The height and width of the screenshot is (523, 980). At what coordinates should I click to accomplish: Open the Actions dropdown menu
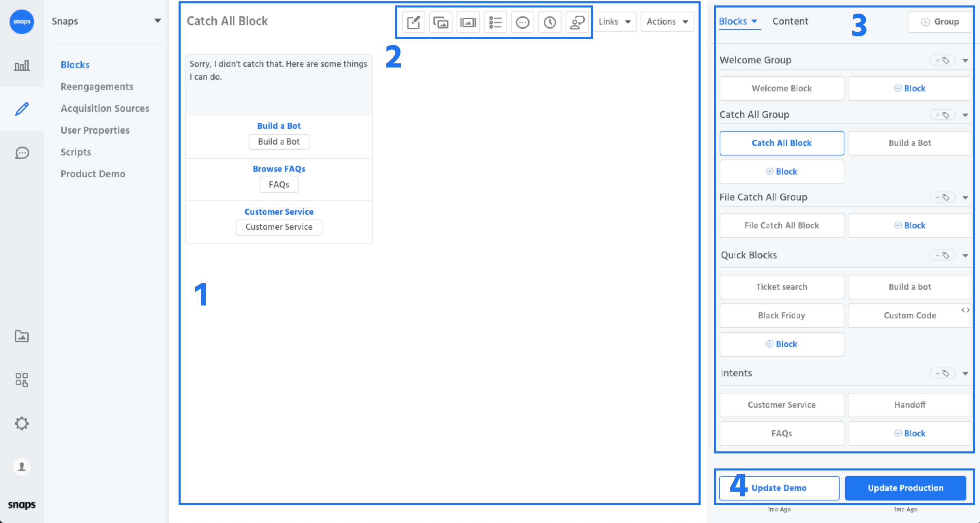tap(667, 22)
